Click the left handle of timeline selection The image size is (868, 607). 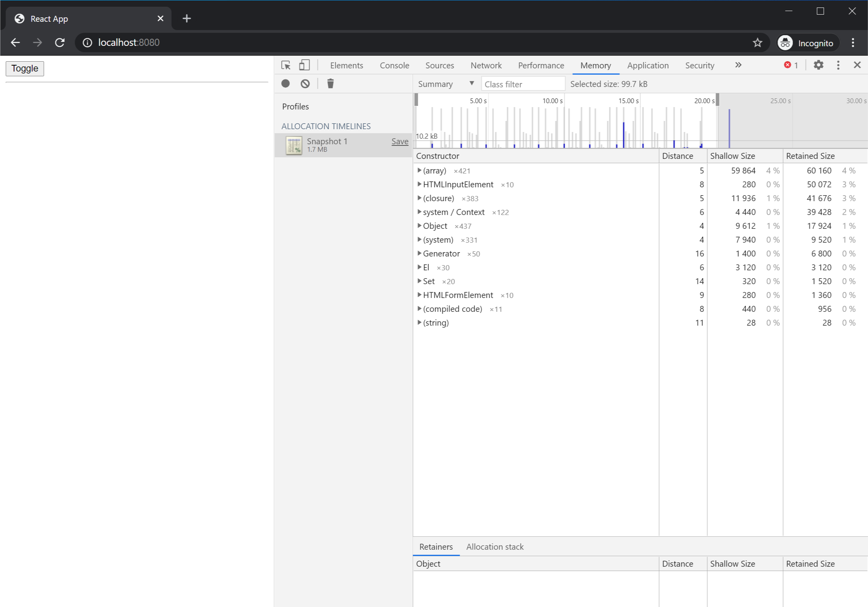point(416,100)
